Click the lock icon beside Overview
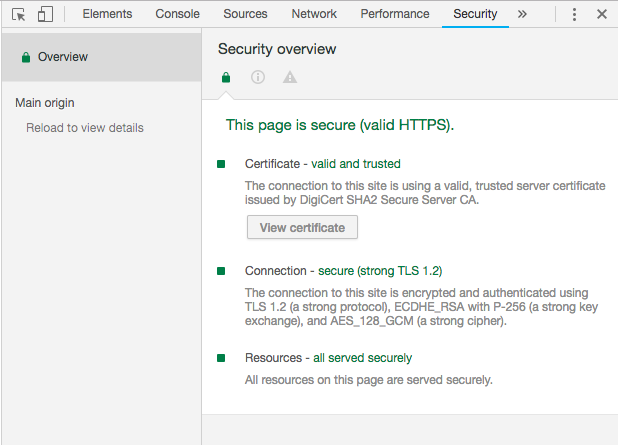This screenshot has width=618, height=445. (25, 57)
